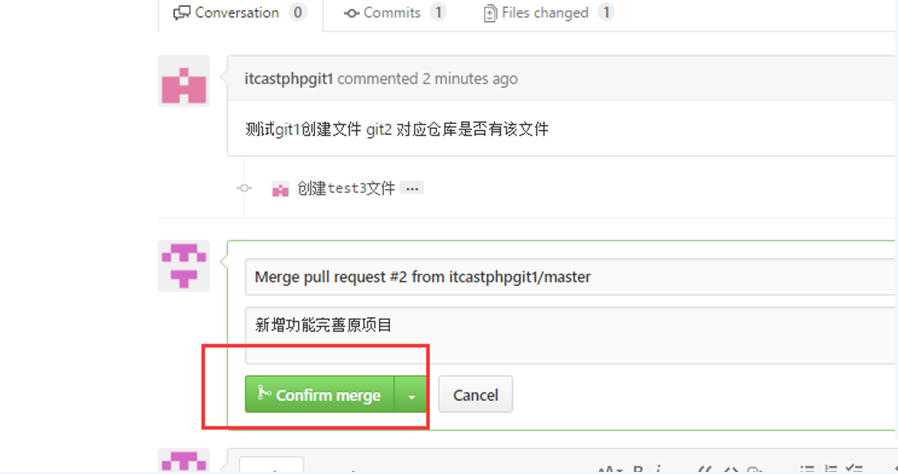Click the small avatar beside 创建test3文件

pos(280,188)
